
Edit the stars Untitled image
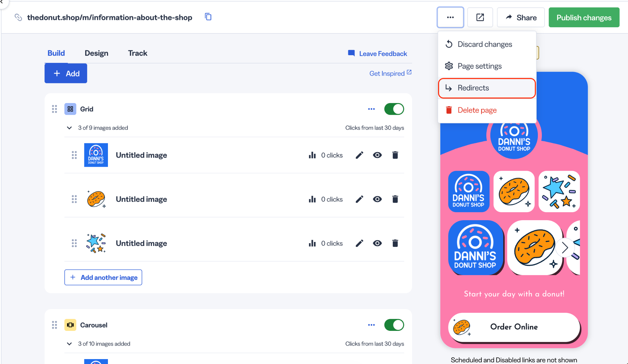(x=359, y=243)
